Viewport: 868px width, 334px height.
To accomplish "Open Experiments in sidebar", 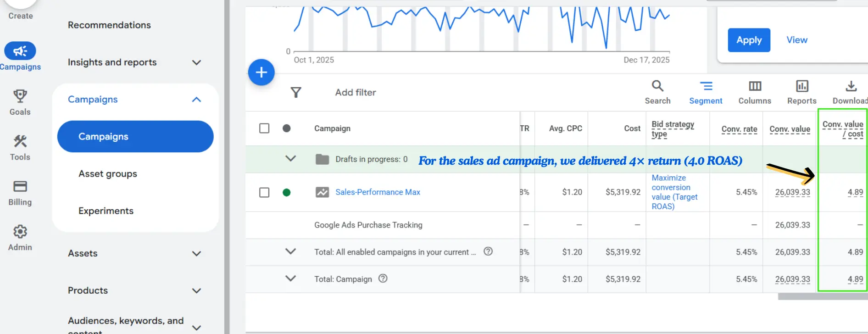I will (x=106, y=211).
